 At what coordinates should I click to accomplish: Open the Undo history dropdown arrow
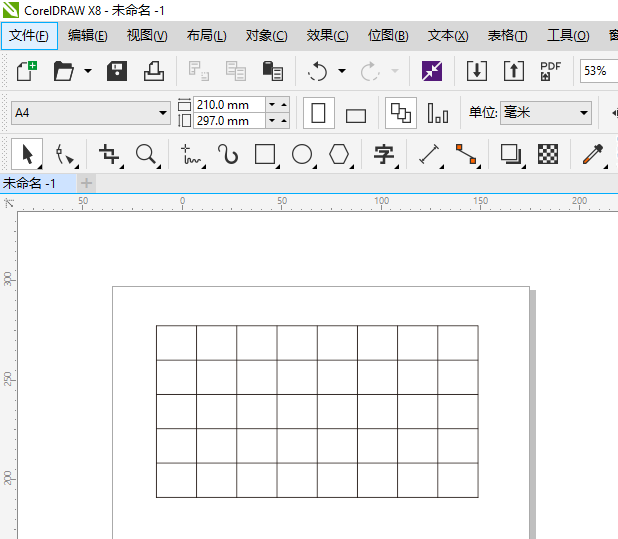(342, 71)
